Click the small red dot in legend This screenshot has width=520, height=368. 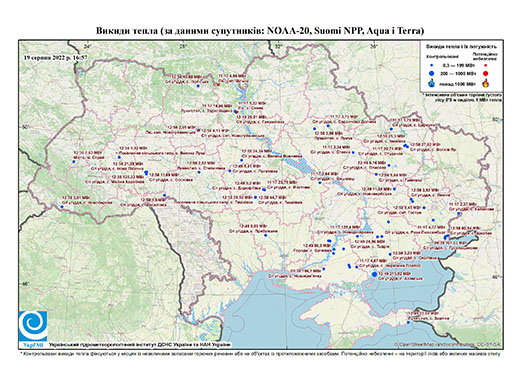tap(486, 65)
